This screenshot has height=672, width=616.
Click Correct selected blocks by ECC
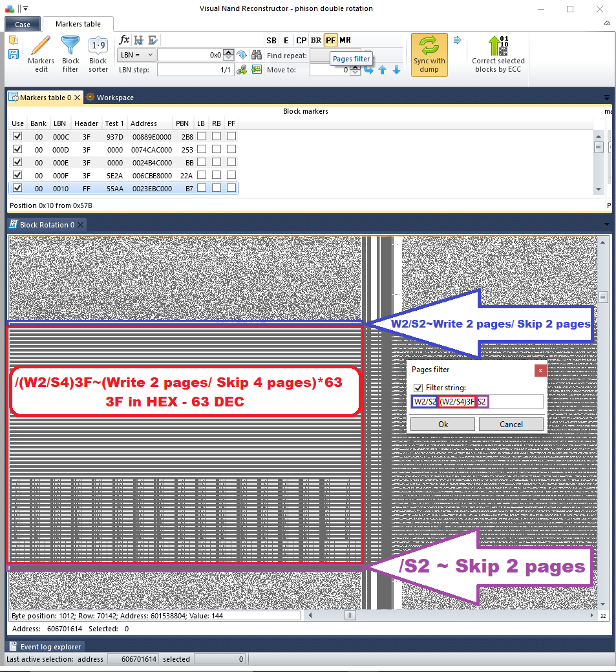[498, 54]
